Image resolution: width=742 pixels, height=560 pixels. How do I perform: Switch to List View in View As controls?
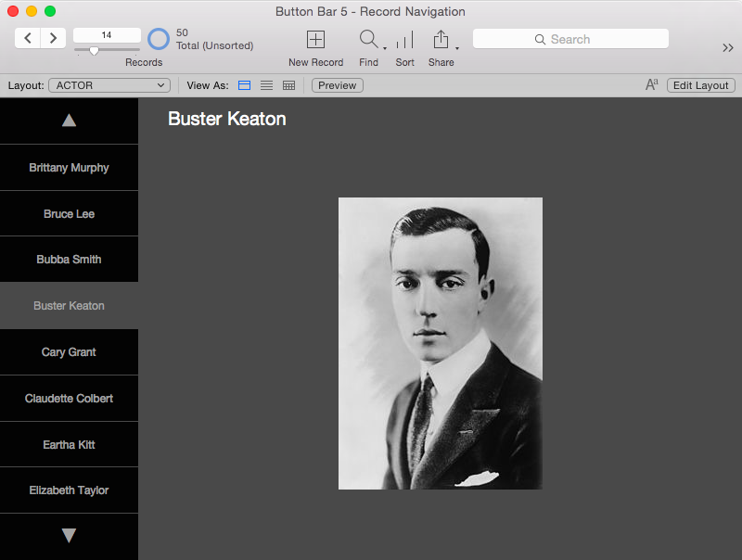click(x=266, y=84)
